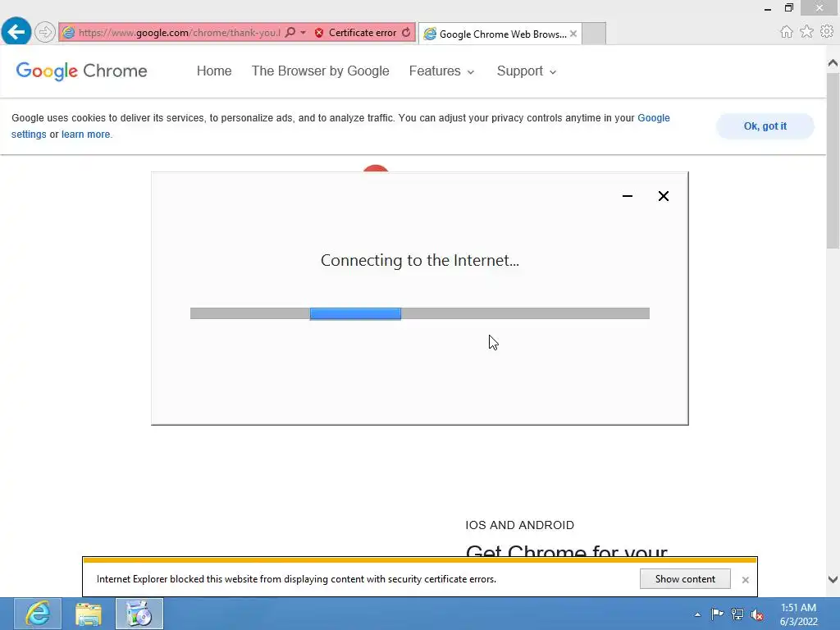Click the red Certificate error shield icon

point(319,33)
